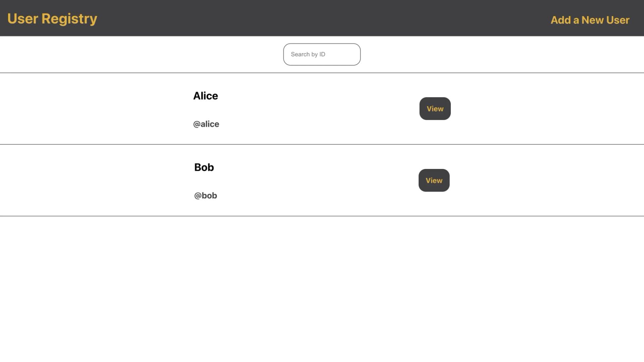644x362 pixels.
Task: Click the New User text in header
Action: pyautogui.click(x=605, y=20)
